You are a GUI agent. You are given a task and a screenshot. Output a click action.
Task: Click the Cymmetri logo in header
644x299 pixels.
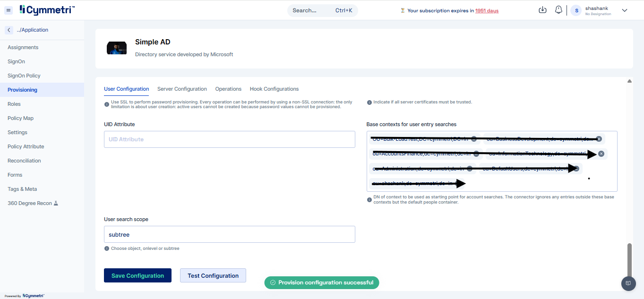(x=47, y=10)
